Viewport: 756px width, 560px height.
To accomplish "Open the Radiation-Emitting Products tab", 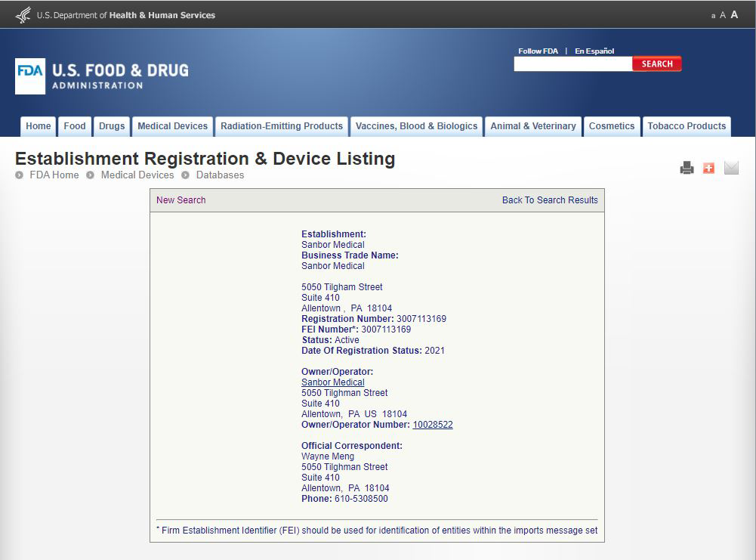I will 282,126.
